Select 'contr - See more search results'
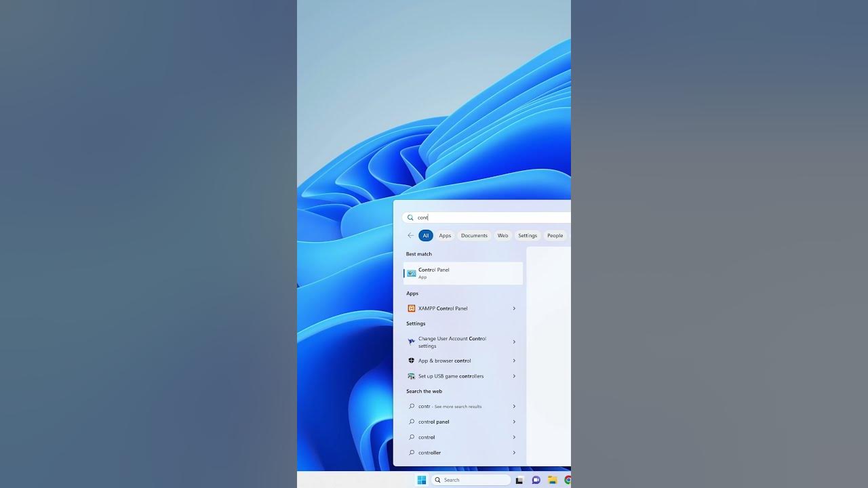This screenshot has height=488, width=868. (463, 406)
